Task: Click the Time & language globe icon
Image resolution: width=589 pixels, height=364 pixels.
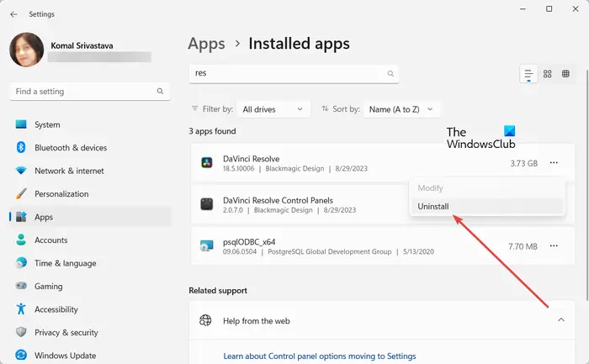Action: click(x=21, y=263)
